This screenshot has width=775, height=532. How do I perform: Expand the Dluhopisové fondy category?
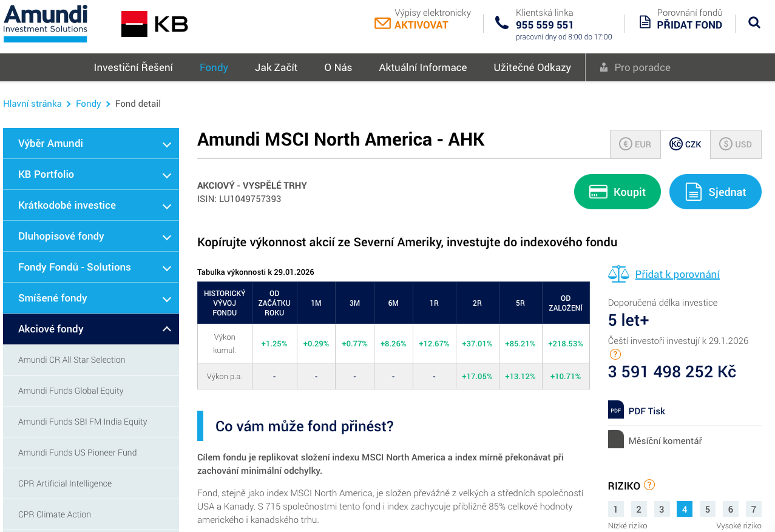(90, 236)
